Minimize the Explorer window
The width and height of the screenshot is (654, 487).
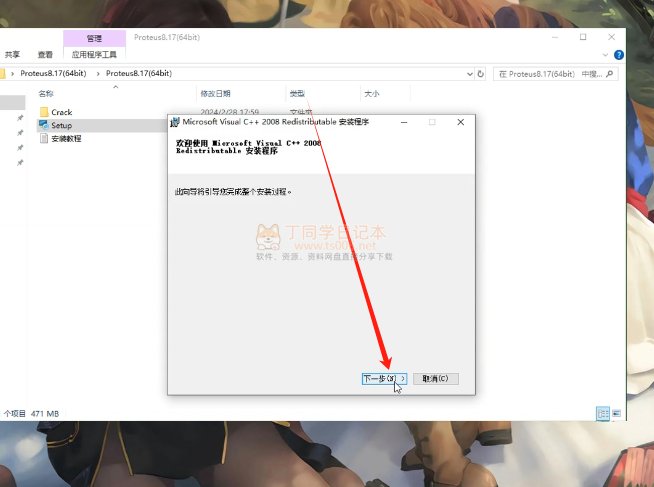coord(555,37)
